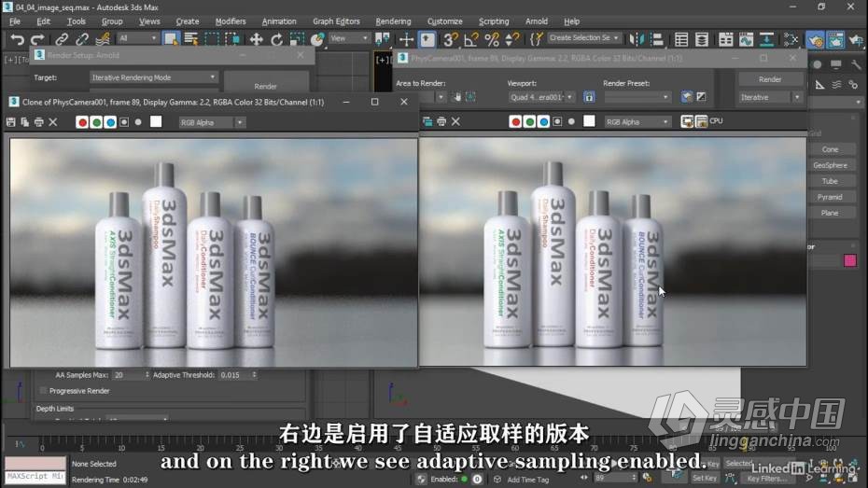Toggle blue channel in Clone window
The height and width of the screenshot is (488, 868).
[110, 122]
